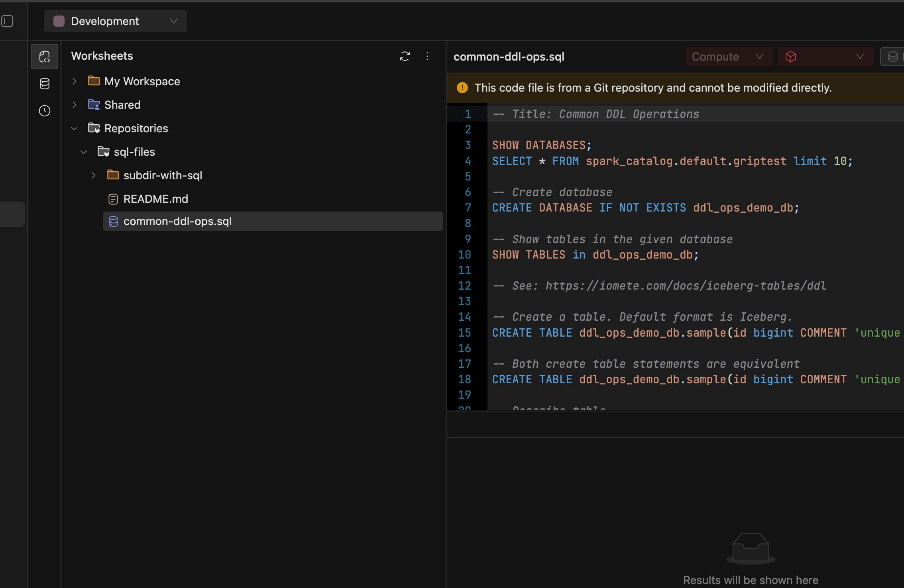Click the CREATE TABLE statement on line 18

point(696,379)
